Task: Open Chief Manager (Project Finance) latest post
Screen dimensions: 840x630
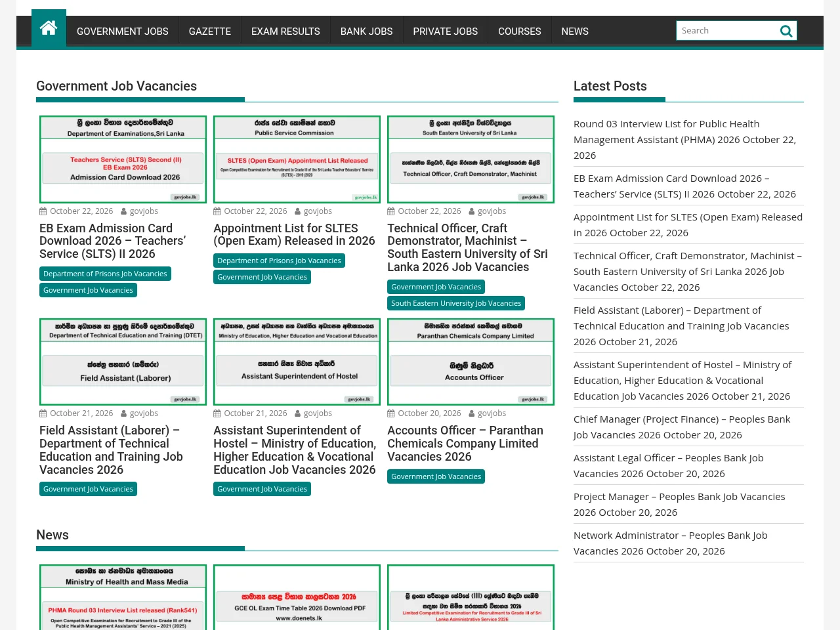Action: (682, 427)
